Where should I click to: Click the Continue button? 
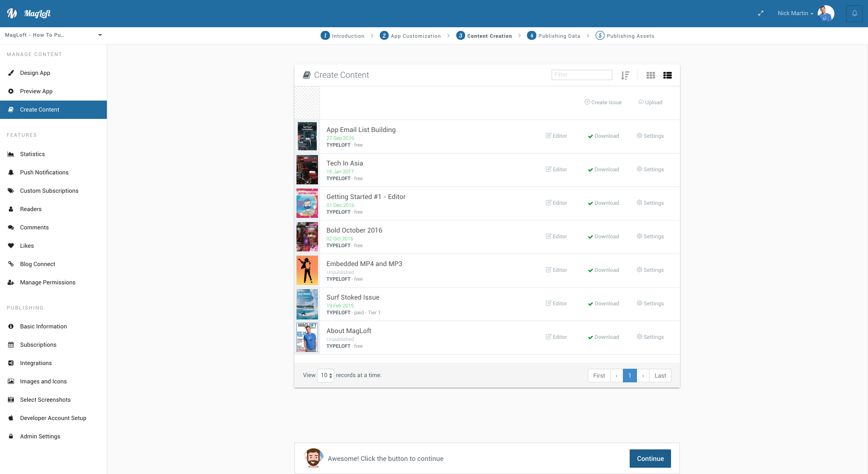click(650, 458)
